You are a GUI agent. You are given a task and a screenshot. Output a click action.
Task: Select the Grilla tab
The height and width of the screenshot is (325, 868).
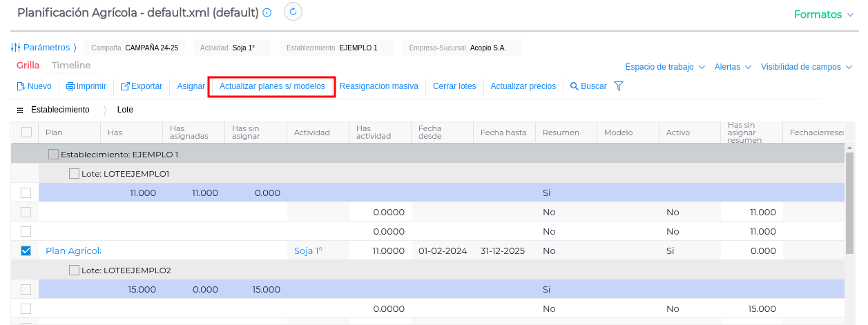pyautogui.click(x=28, y=65)
